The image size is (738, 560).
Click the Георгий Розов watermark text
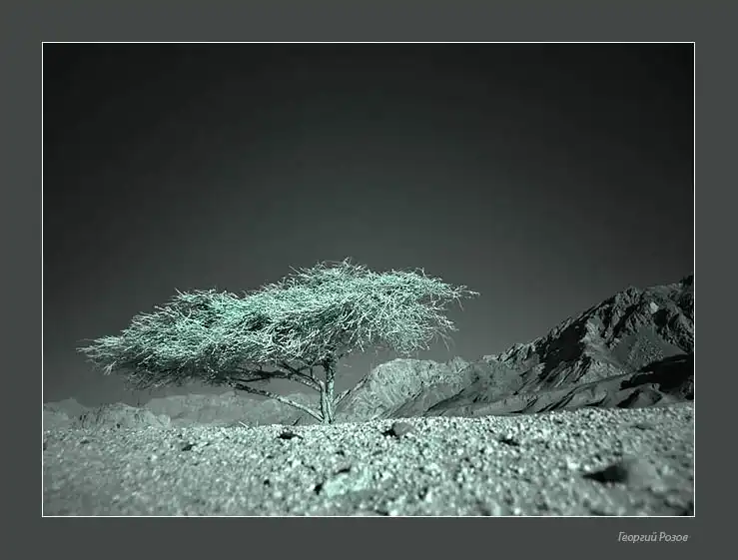[652, 537]
